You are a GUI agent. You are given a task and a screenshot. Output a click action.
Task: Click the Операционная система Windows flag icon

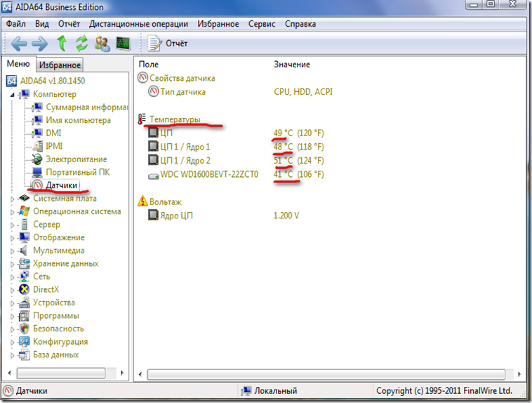point(24,211)
